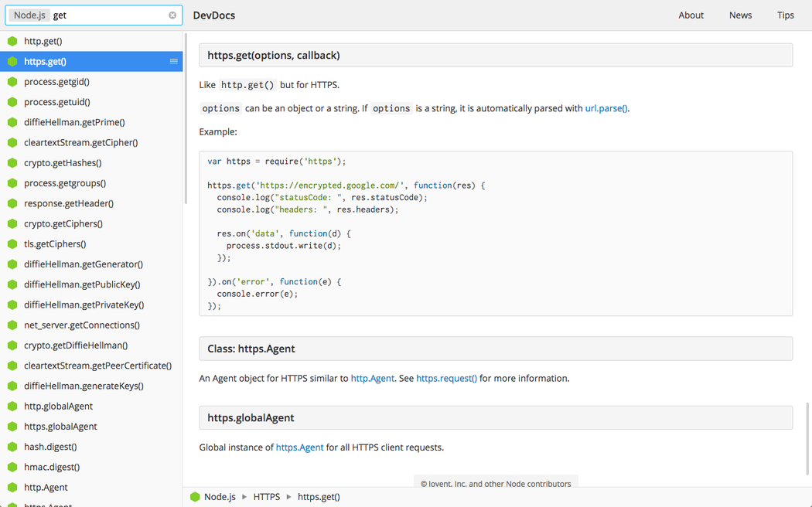The image size is (812, 507).
Task: Open the News menu item
Action: tap(740, 15)
